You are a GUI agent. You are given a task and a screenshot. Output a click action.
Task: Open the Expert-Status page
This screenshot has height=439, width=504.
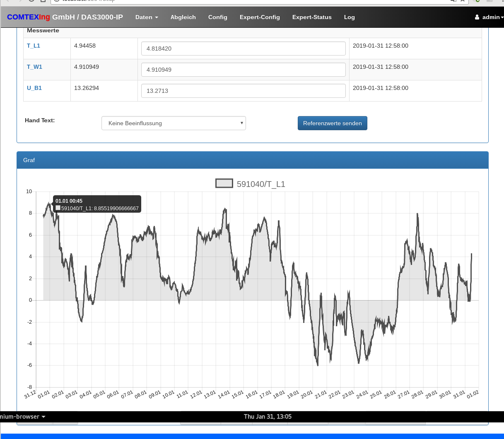312,17
